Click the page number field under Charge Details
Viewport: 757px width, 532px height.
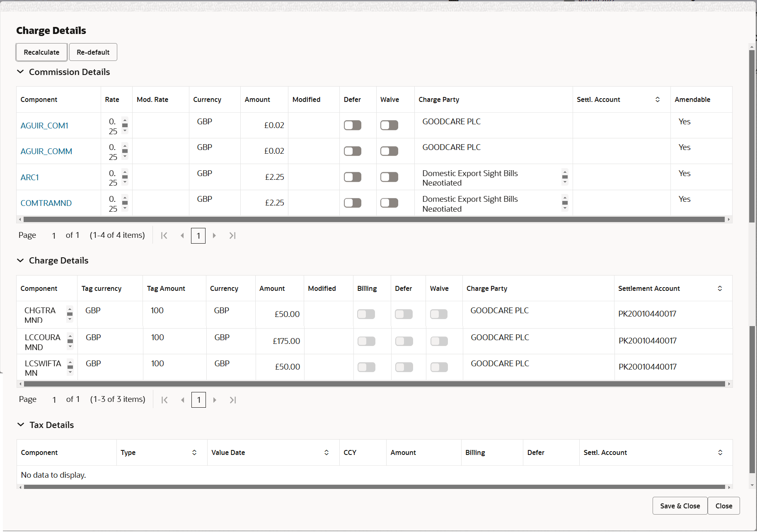(198, 400)
